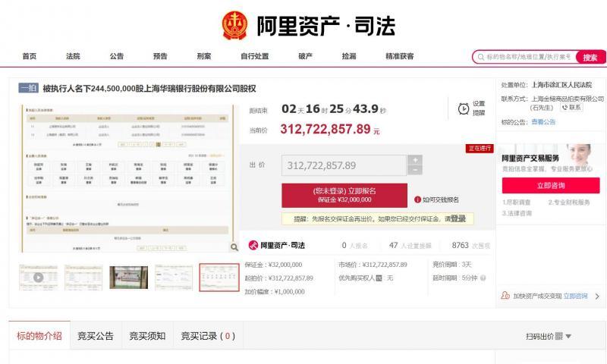Image resolution: width=607 pixels, height=364 pixels.
Task: Open the 自行处置 nav item
Action: (x=254, y=56)
